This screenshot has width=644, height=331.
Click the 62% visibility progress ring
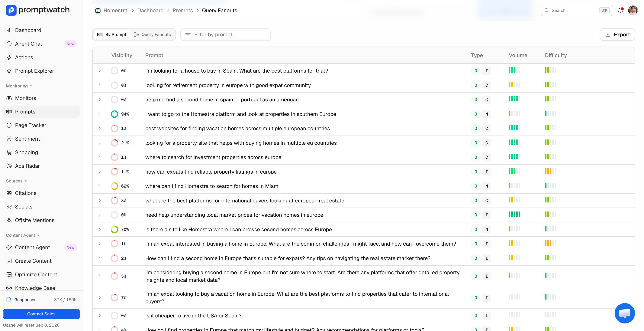pos(114,186)
